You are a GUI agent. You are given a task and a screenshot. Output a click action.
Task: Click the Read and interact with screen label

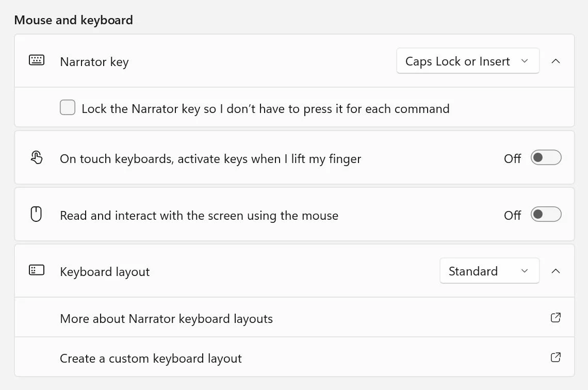pos(199,216)
